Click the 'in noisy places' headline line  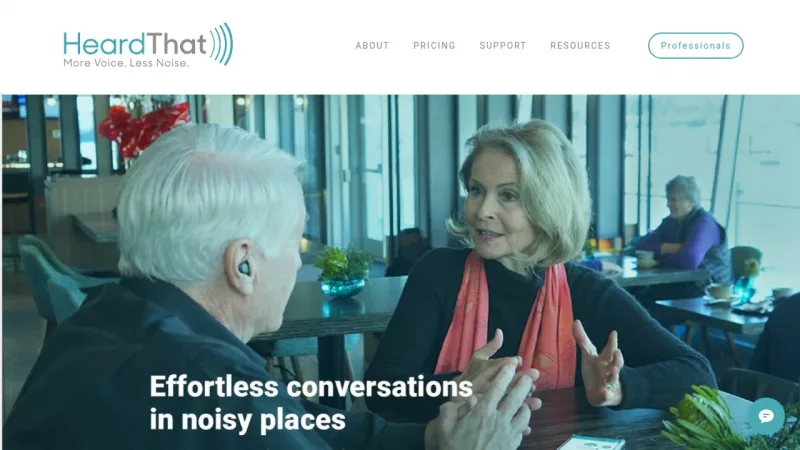[247, 419]
